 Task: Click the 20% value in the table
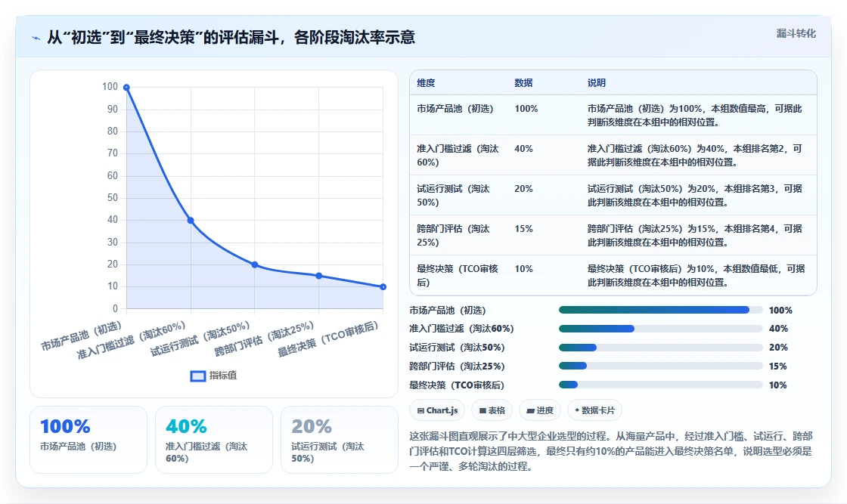[x=523, y=188]
